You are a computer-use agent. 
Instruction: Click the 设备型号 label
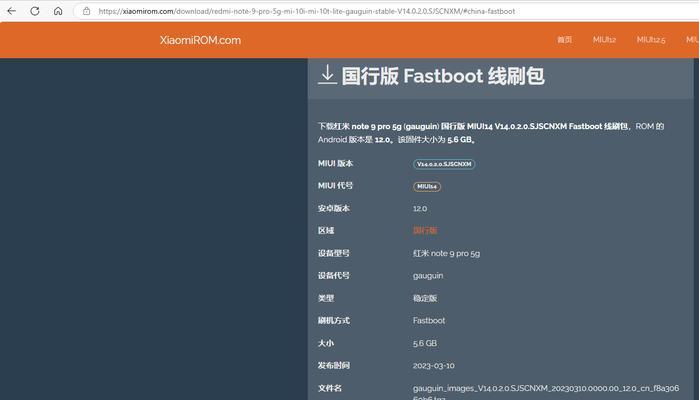click(333, 253)
